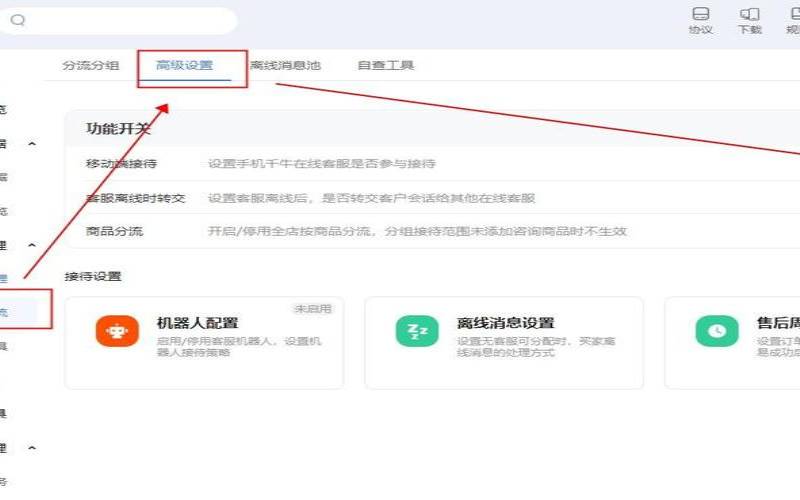Click the 功能开关 section heading
800x500 pixels.
click(x=118, y=129)
